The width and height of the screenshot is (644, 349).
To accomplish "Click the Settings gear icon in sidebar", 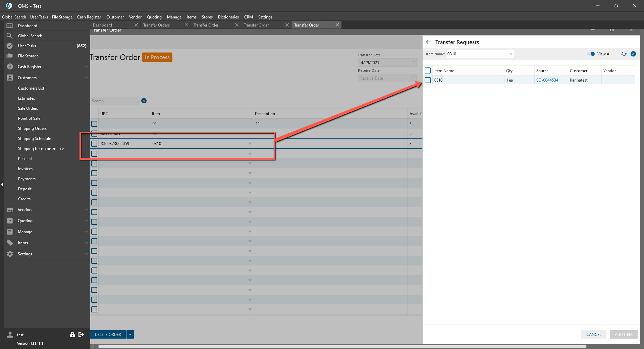I will [x=10, y=254].
